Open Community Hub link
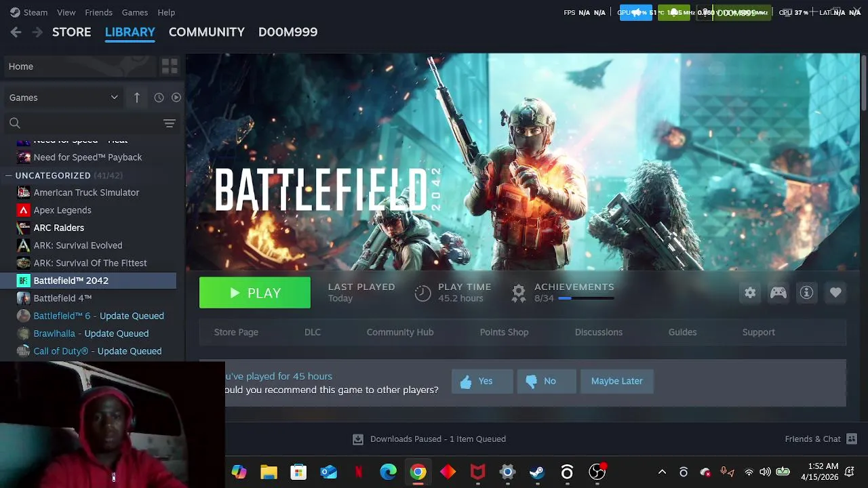 (x=400, y=332)
